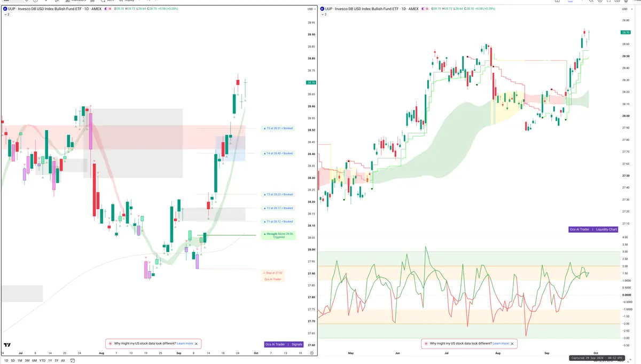The image size is (641, 364).
Task: Select the 5D time range
Action: tap(13, 360)
